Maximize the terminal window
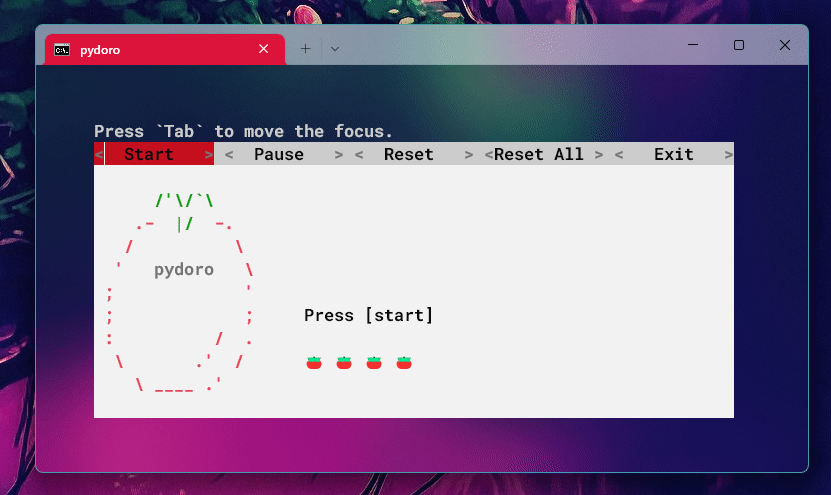Image resolution: width=831 pixels, height=495 pixels. [739, 45]
